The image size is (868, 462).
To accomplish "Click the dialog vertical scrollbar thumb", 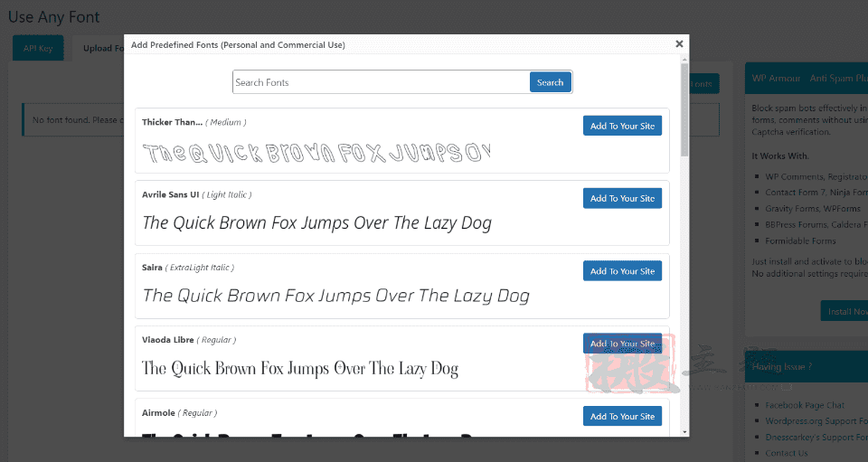I will (x=684, y=109).
